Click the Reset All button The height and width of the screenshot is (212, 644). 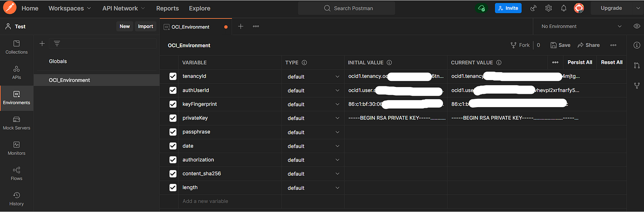click(x=611, y=62)
